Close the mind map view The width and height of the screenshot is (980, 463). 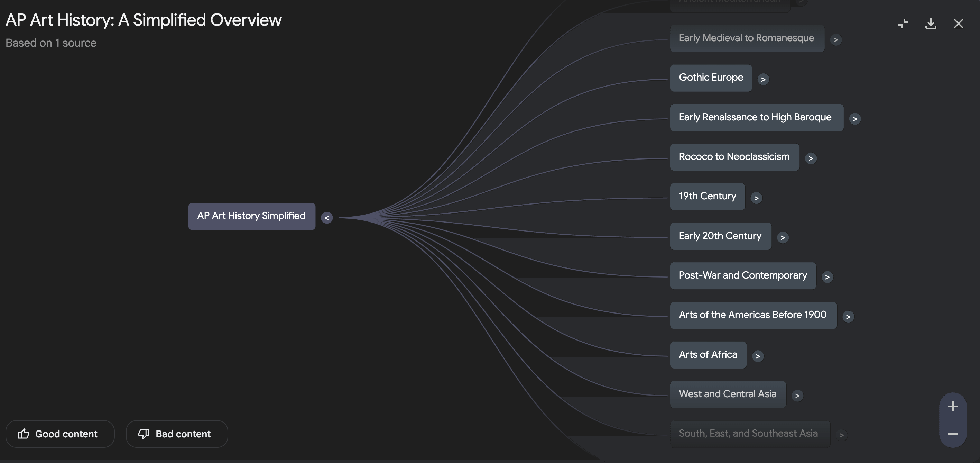958,24
